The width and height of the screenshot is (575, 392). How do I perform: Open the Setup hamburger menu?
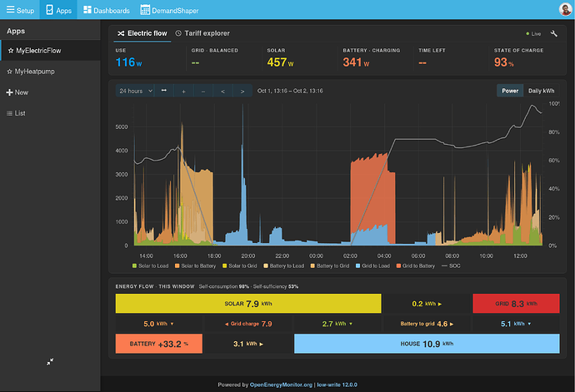coord(20,10)
